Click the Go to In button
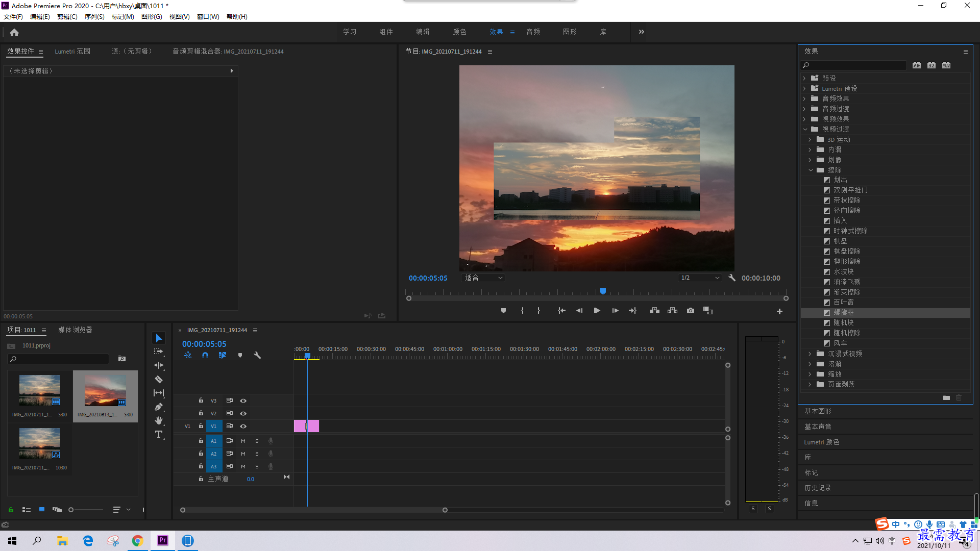 [561, 311]
